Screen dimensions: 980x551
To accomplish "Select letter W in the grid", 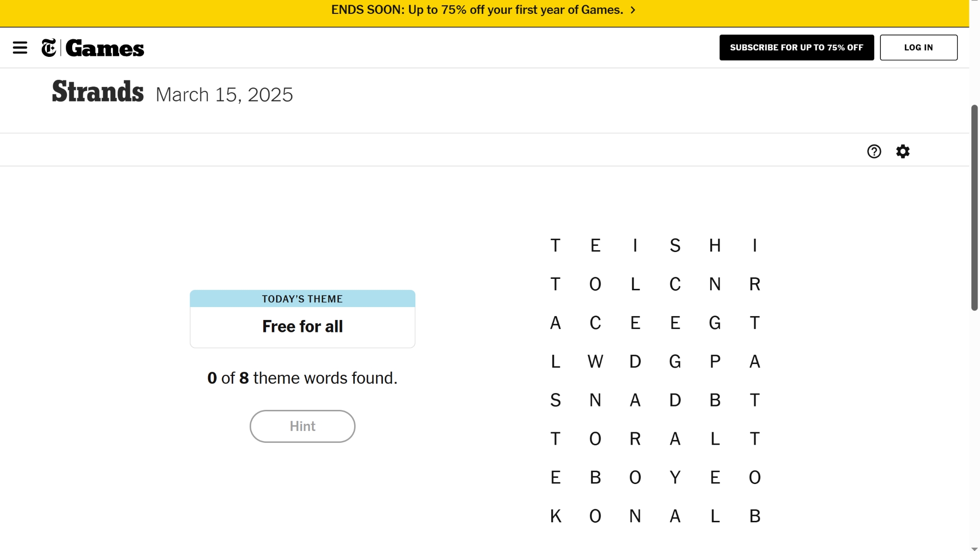I will pyautogui.click(x=595, y=362).
